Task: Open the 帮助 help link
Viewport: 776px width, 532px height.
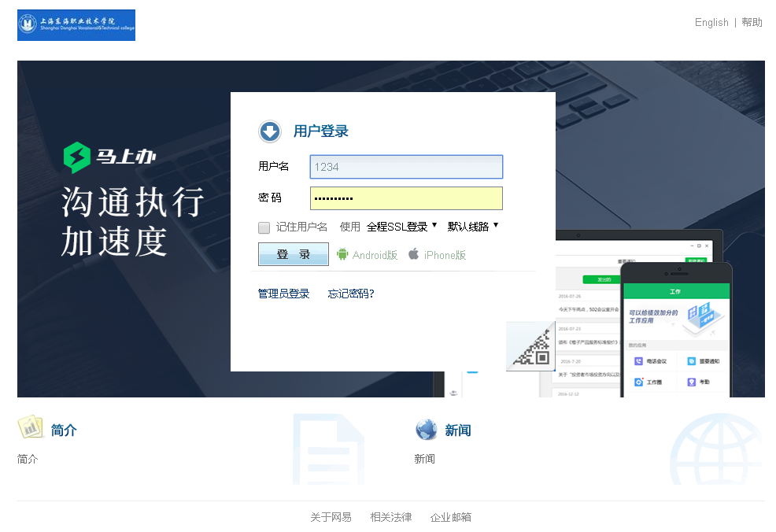Action: pyautogui.click(x=752, y=22)
